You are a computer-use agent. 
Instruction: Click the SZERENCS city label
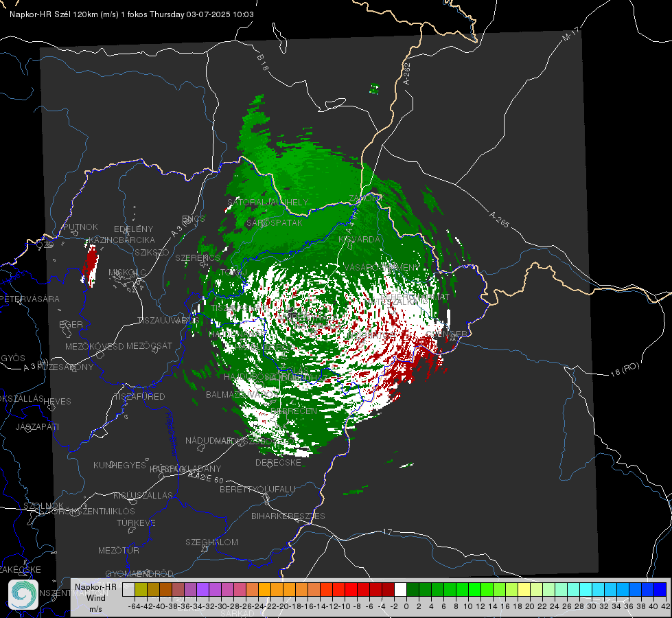[197, 257]
